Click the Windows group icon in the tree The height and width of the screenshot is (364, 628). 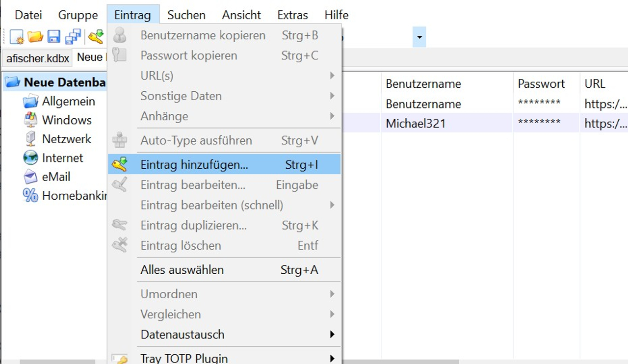coord(30,120)
